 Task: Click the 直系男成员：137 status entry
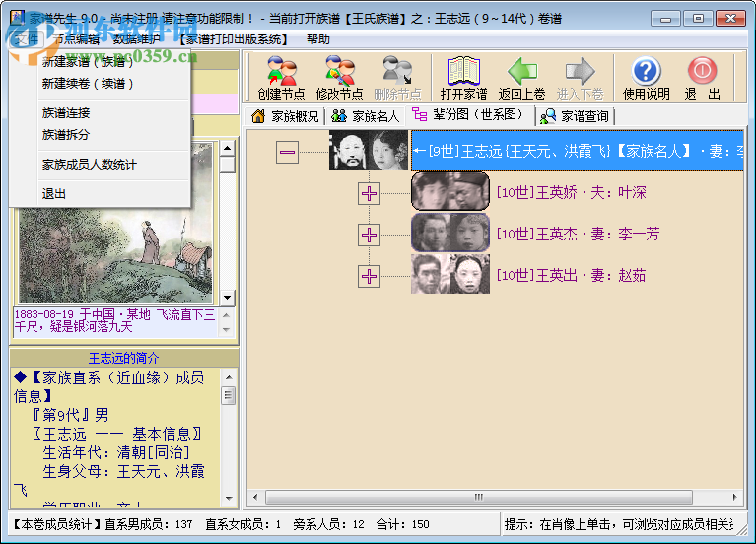click(149, 524)
